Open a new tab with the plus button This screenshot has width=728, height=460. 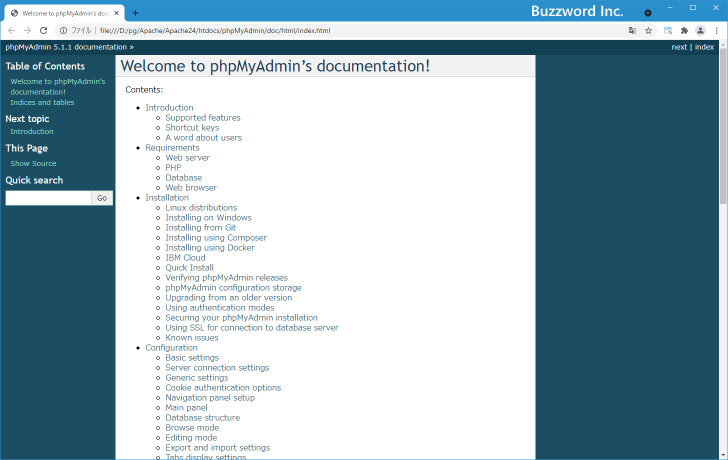(135, 13)
